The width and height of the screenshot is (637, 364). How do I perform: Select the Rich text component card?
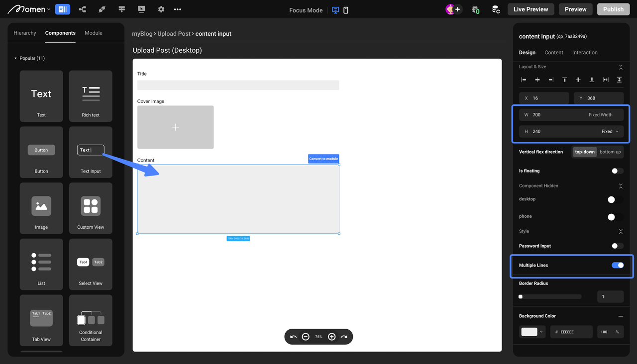91,96
